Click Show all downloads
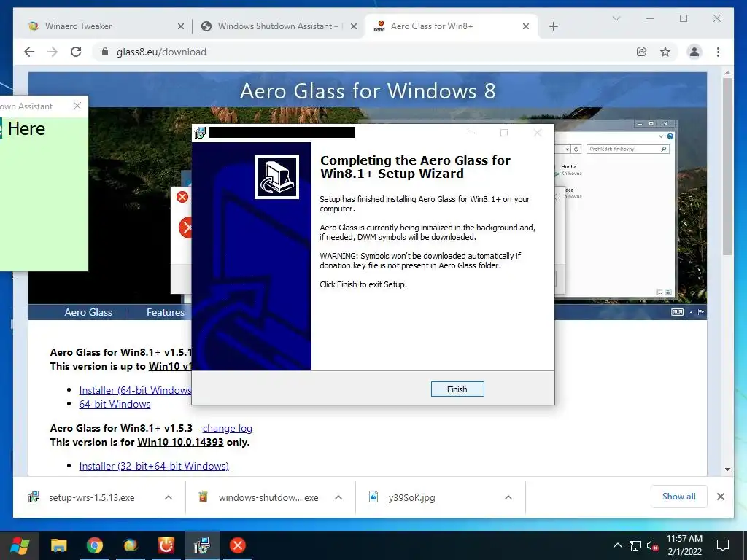Image resolution: width=747 pixels, height=560 pixels. pyautogui.click(x=679, y=497)
